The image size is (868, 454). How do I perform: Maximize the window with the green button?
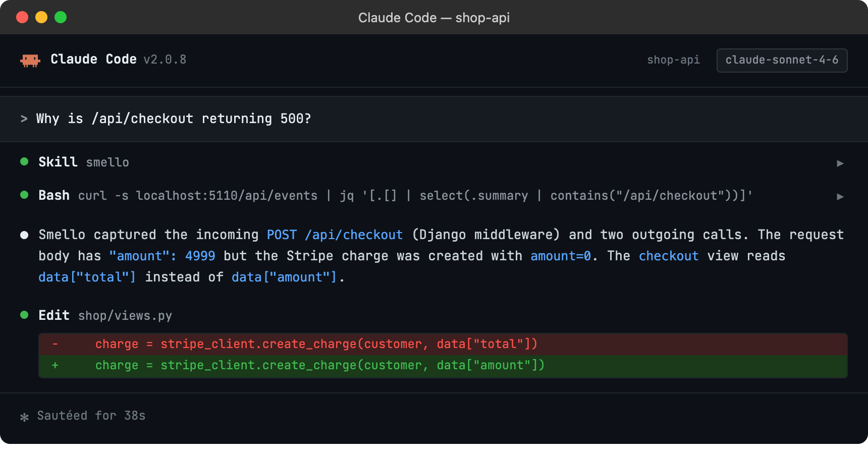click(61, 17)
